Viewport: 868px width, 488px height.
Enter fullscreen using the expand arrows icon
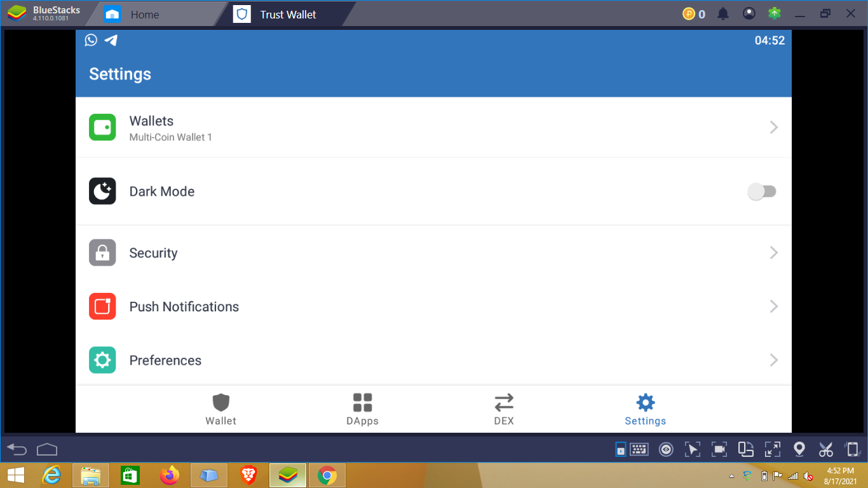(x=773, y=449)
